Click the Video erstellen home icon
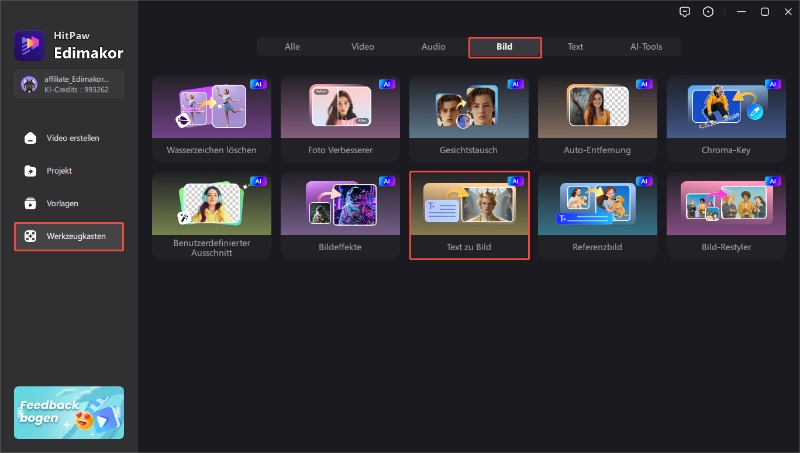 click(x=31, y=138)
